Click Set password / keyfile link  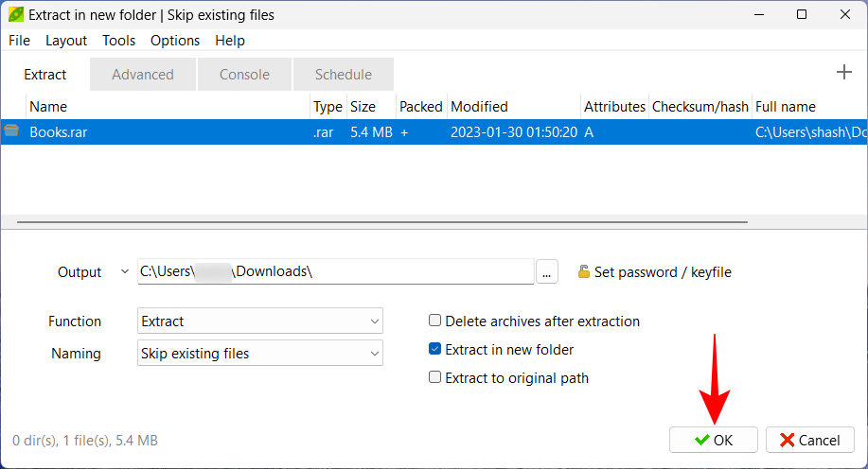(x=663, y=272)
